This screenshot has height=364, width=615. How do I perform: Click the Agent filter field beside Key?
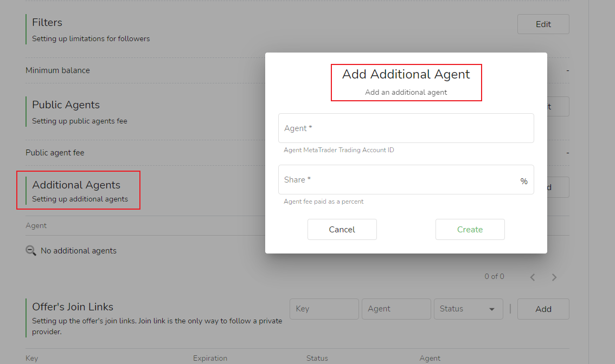tap(396, 309)
